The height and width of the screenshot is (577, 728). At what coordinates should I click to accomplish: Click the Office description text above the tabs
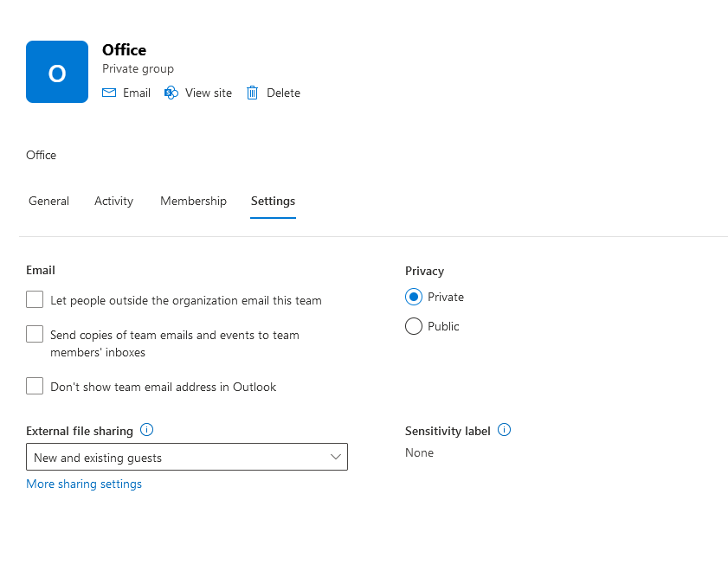(41, 155)
